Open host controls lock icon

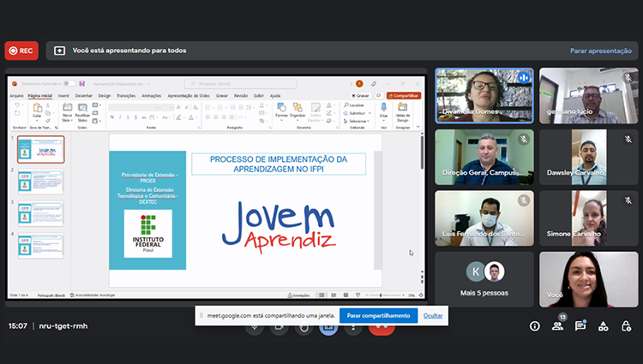[x=626, y=326]
